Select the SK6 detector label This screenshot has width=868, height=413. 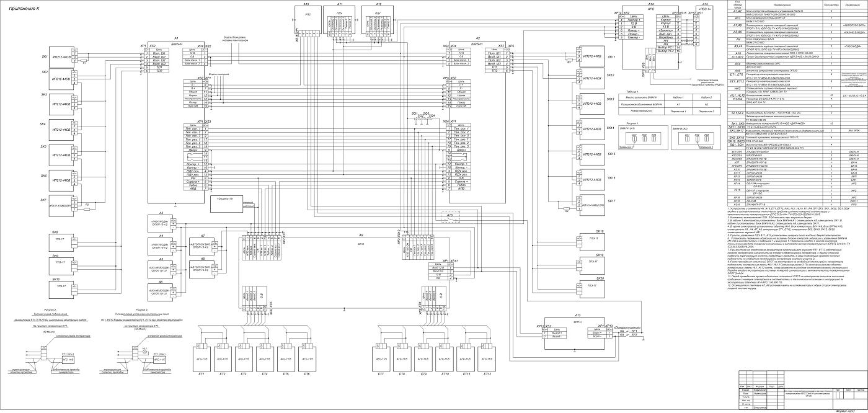pos(44,175)
